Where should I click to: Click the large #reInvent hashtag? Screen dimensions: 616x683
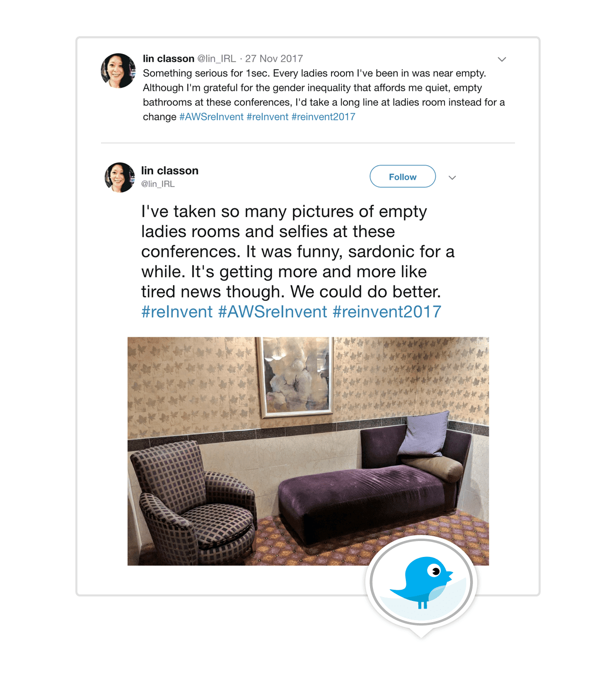pos(177,312)
